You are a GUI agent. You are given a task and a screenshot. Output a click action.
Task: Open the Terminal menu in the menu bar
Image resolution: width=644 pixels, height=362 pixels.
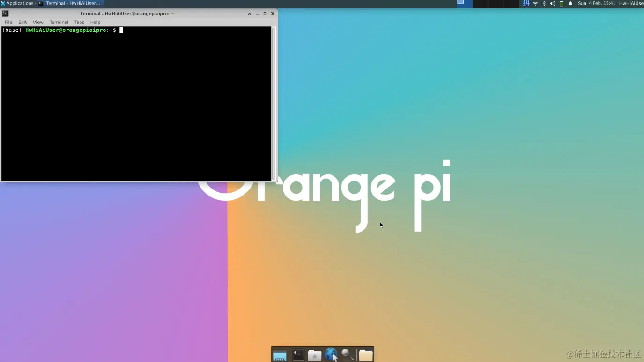coord(59,22)
